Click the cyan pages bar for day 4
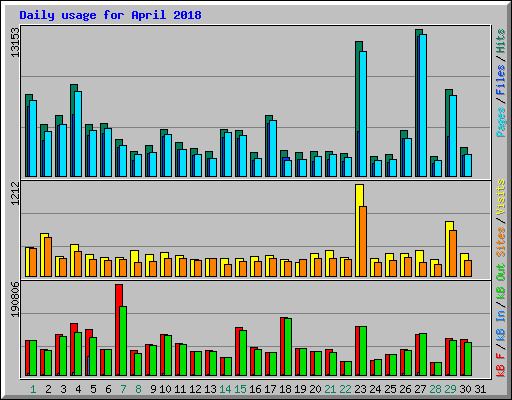This screenshot has width=512, height=400. click(79, 134)
